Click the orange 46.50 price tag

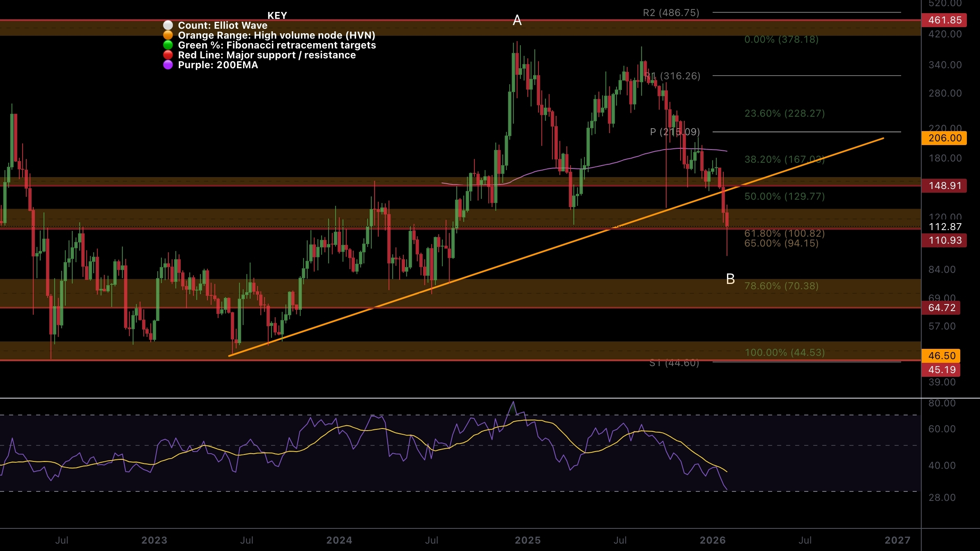pos(941,356)
